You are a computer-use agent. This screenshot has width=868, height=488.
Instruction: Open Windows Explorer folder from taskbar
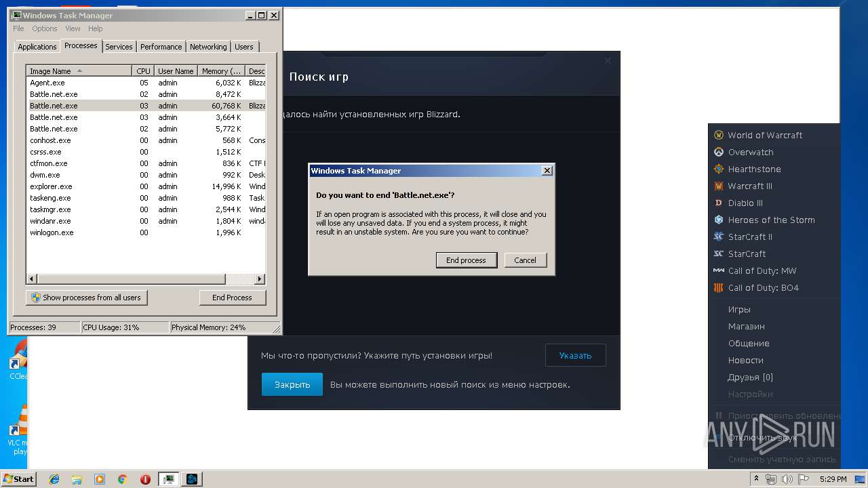(x=77, y=479)
